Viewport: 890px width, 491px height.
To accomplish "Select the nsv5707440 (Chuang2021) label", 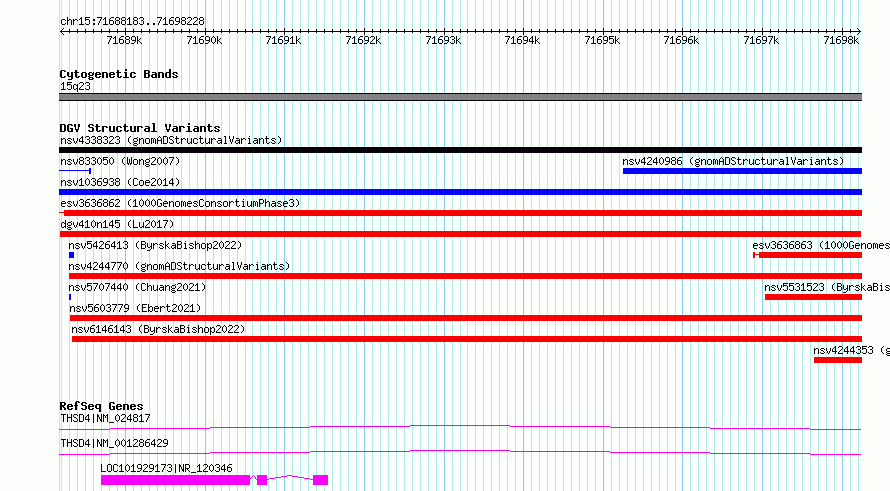I will pos(137,287).
